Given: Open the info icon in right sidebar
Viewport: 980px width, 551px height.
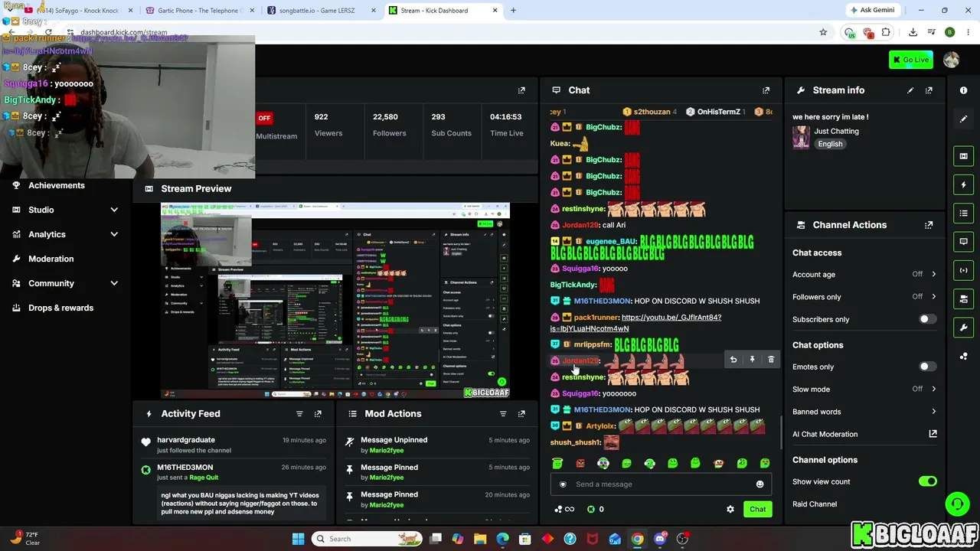Looking at the screenshot, I should tap(963, 90).
